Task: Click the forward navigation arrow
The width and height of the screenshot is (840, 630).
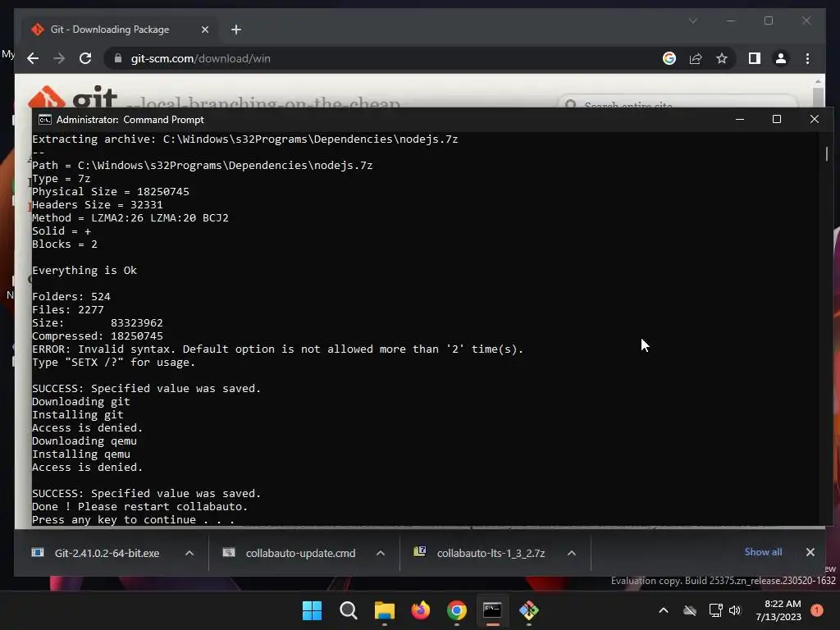Action: [59, 58]
